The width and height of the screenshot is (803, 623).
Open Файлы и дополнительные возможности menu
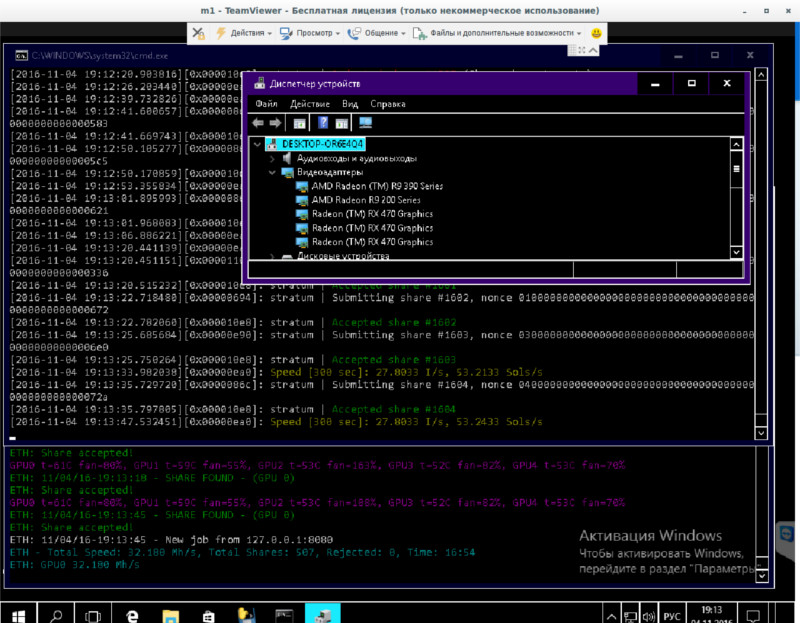click(497, 33)
